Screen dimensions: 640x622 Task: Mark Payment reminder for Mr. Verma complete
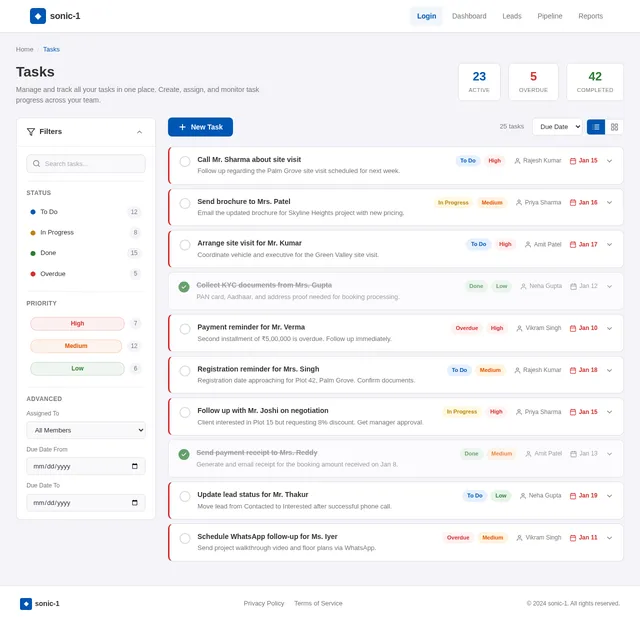click(x=185, y=329)
